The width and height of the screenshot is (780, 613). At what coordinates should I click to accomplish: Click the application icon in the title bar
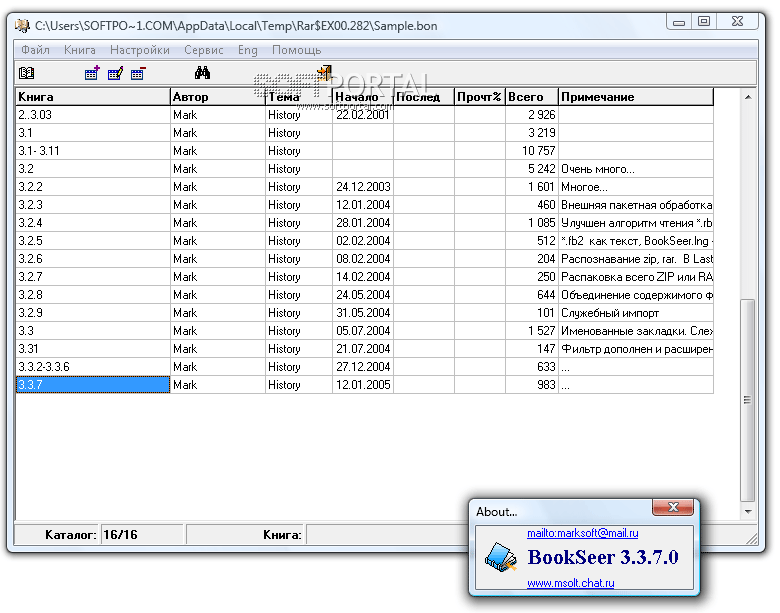[22, 25]
